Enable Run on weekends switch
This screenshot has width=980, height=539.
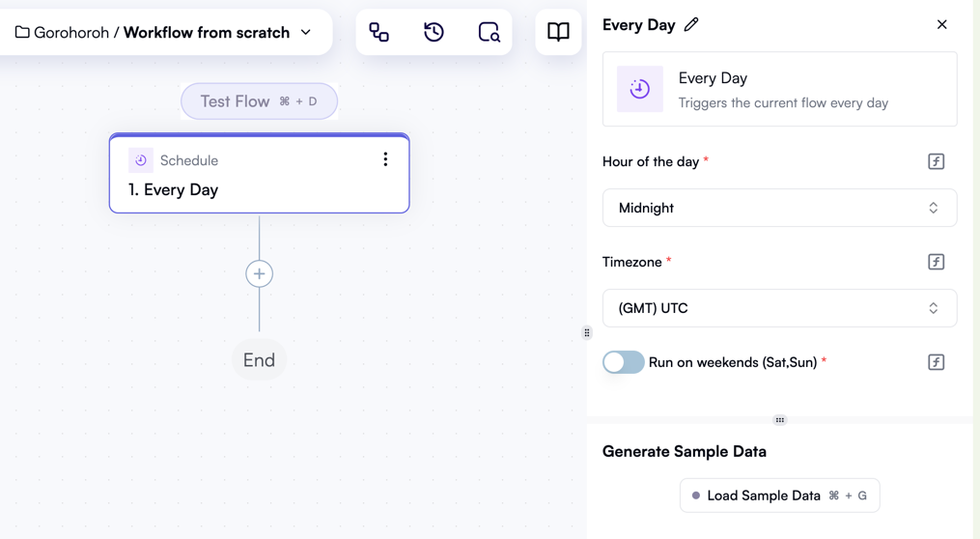click(623, 362)
